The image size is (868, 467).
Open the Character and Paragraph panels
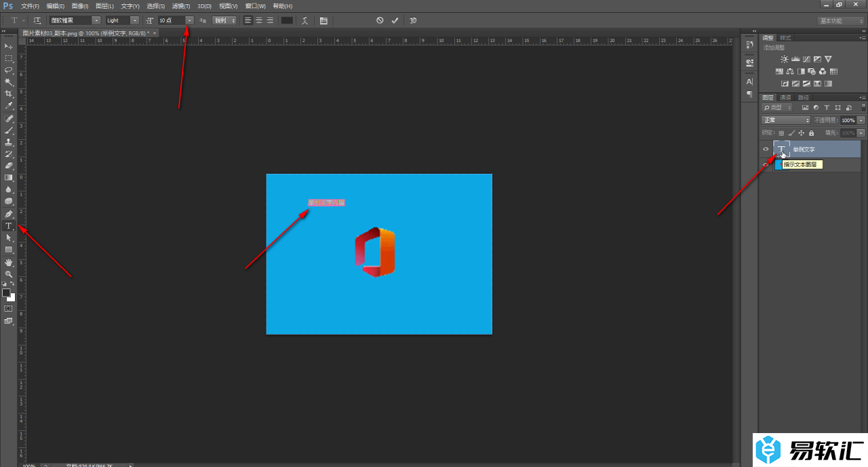323,20
